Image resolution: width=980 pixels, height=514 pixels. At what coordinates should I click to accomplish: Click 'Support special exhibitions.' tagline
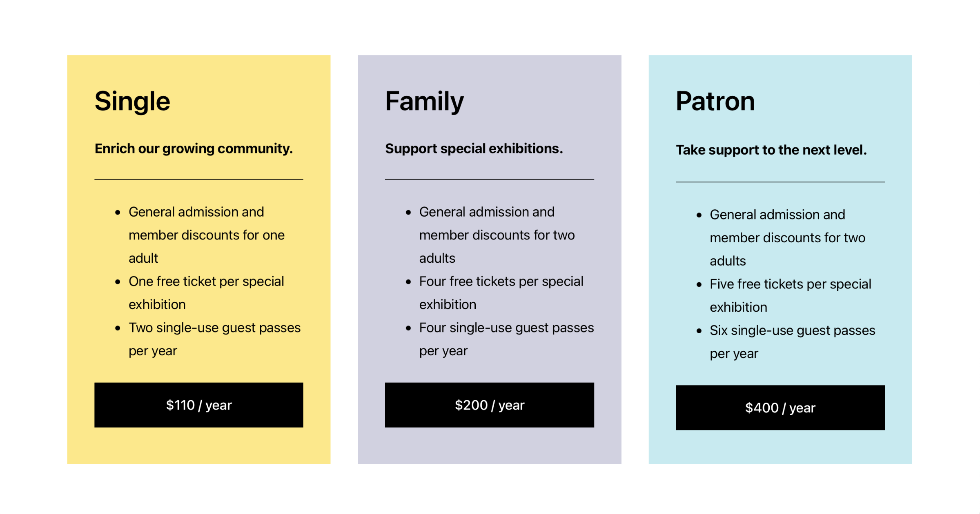click(474, 148)
